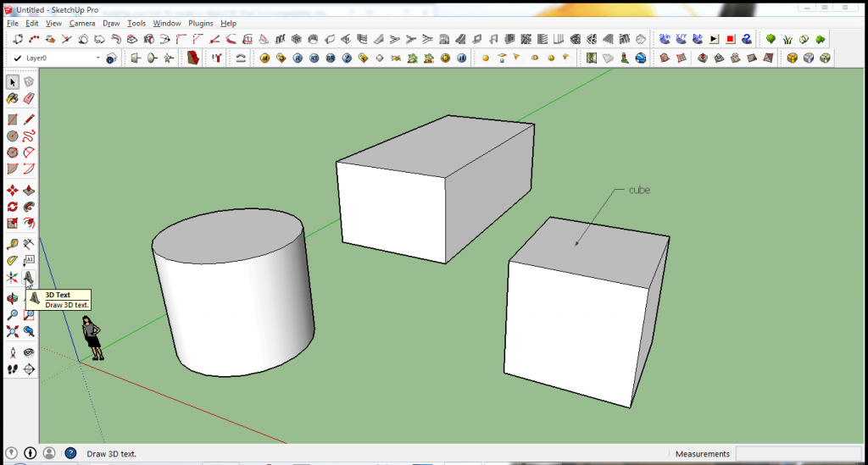Screen dimensions: 868x465
Task: Click the blue question mark round icon
Action: click(x=347, y=58)
